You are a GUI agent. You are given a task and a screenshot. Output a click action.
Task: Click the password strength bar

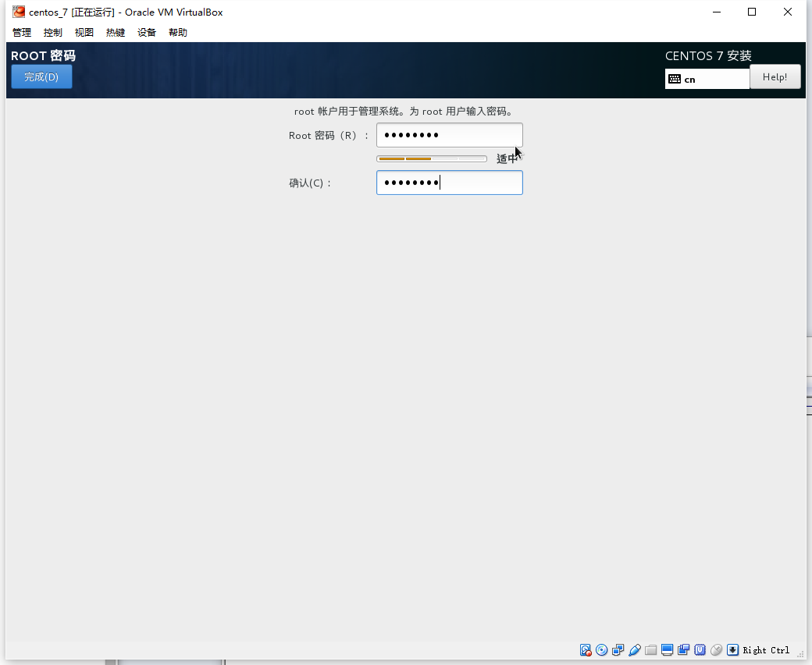(x=431, y=159)
